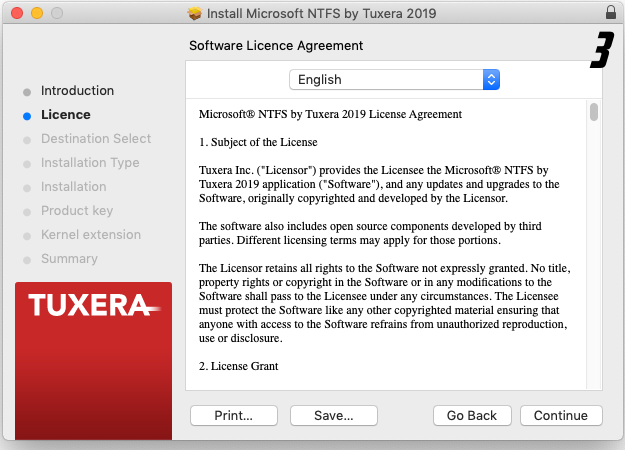Click the Installation step in sidebar
This screenshot has width=625, height=450.
tap(74, 187)
